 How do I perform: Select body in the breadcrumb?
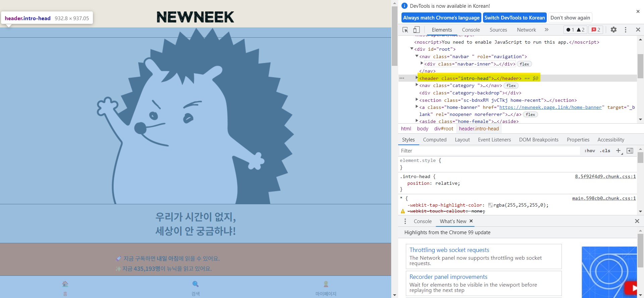click(423, 129)
